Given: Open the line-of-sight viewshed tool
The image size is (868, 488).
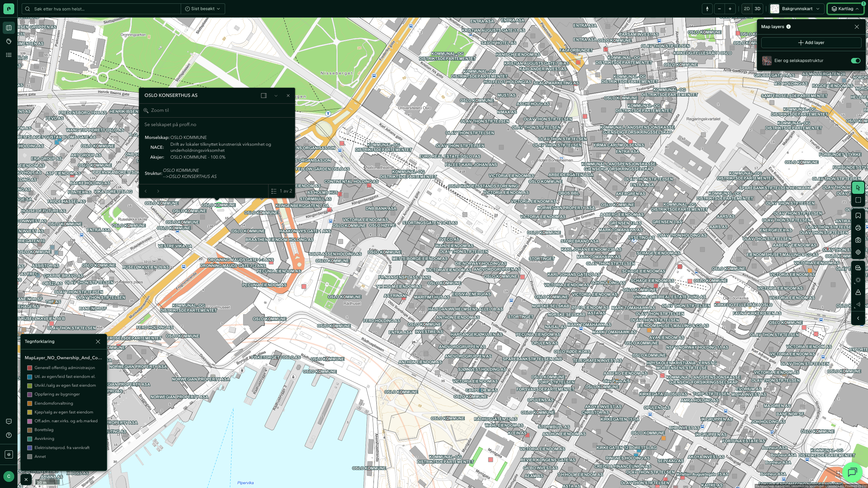Looking at the screenshot, I should coord(858,304).
